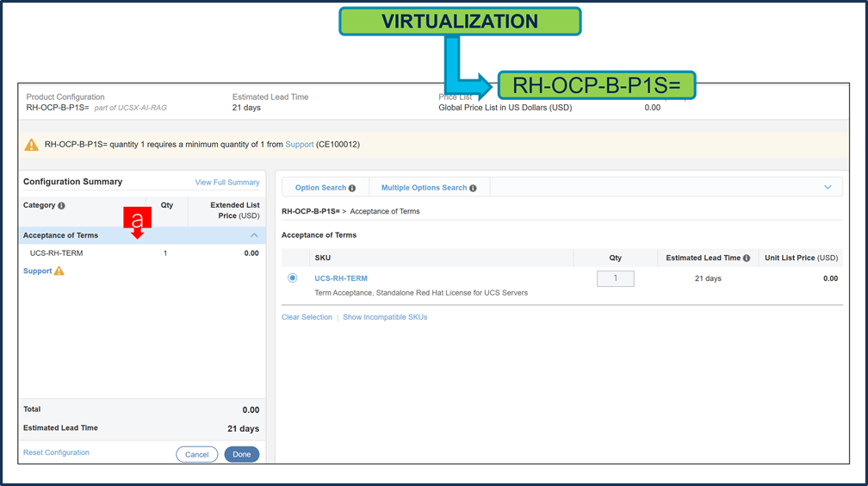Click the UCS-RH-TERM SKU link
The image size is (868, 486).
(341, 278)
